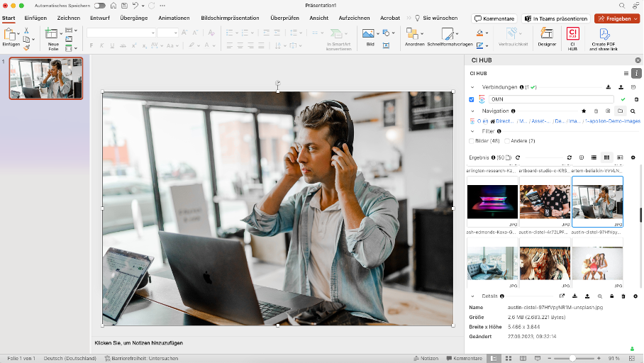
Task: Click the zoom in plus button
Action: pos(599,359)
